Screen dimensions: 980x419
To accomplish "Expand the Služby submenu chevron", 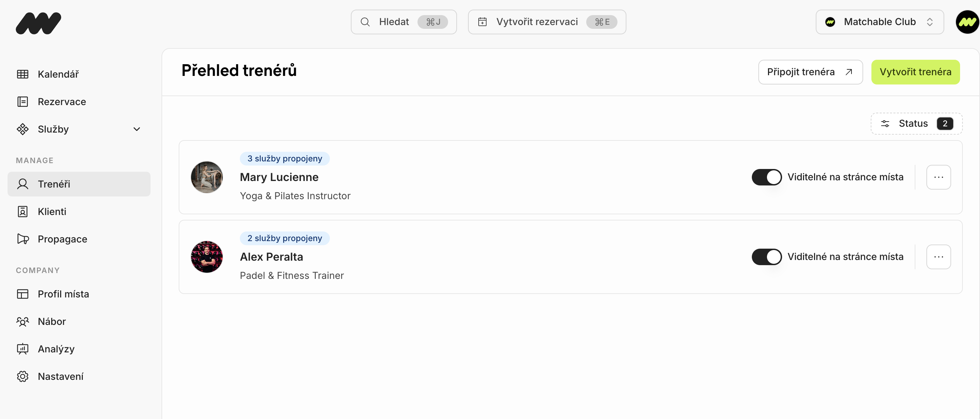I will (x=136, y=129).
